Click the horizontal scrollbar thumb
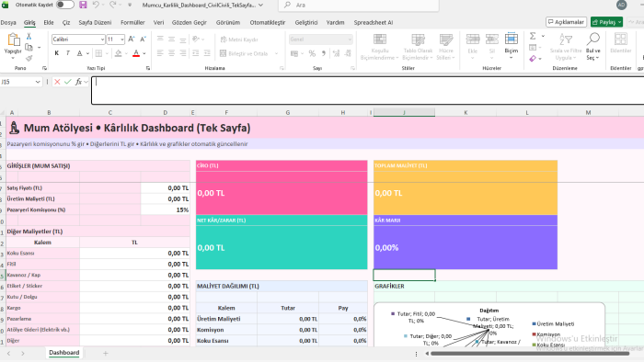This screenshot has height=362, width=644. [530, 354]
